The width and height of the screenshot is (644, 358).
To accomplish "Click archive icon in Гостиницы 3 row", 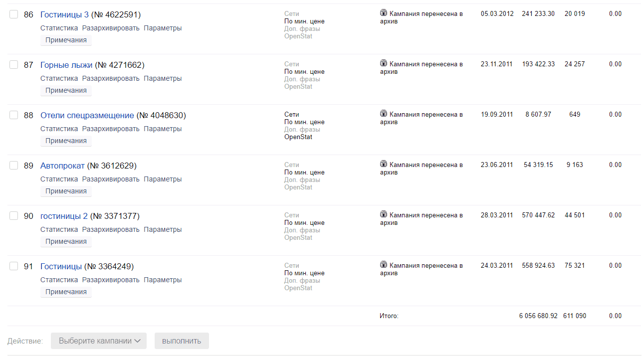I will [384, 13].
